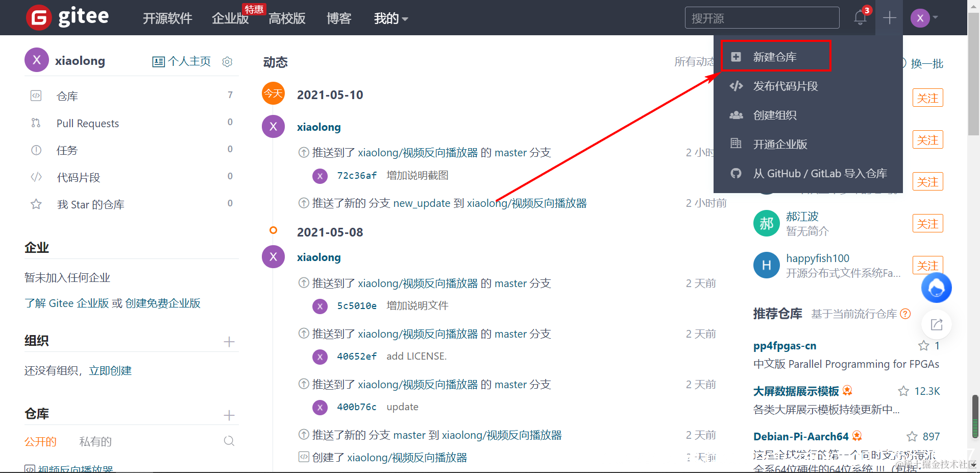Open 我 Star 的仓库
This screenshot has height=473, width=980.
point(91,204)
